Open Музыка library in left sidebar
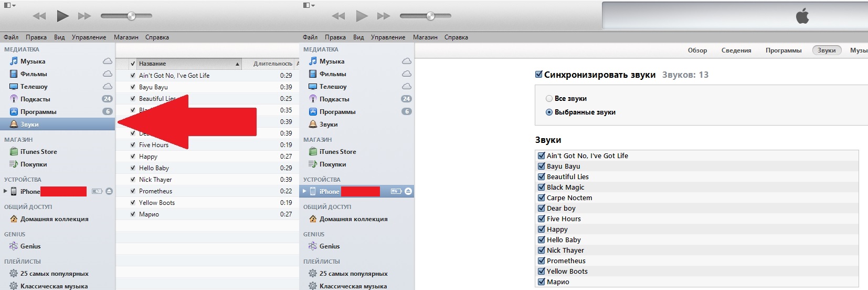 [33, 61]
